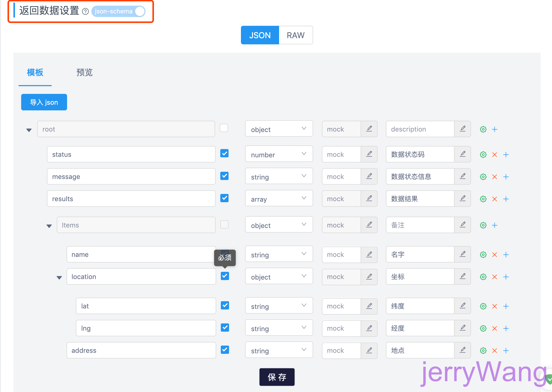Collapse the location object node
This screenshot has height=392, width=552.
click(x=59, y=277)
